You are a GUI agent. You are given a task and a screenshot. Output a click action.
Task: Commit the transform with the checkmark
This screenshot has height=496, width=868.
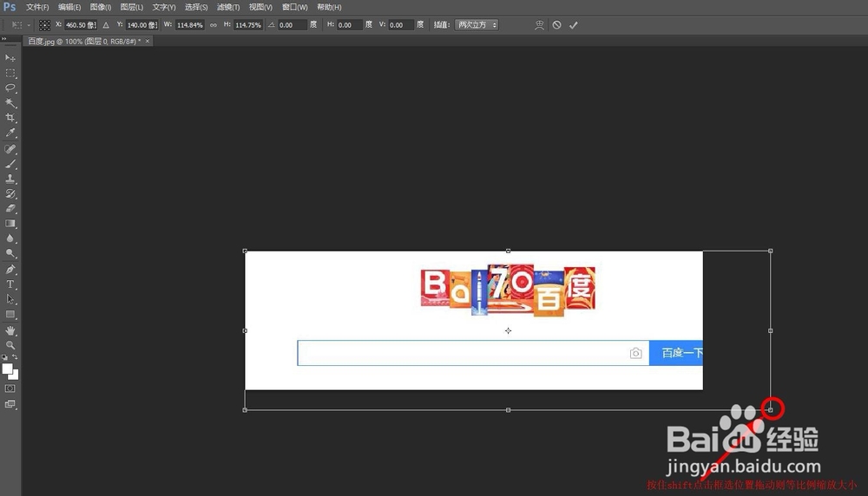pyautogui.click(x=574, y=25)
